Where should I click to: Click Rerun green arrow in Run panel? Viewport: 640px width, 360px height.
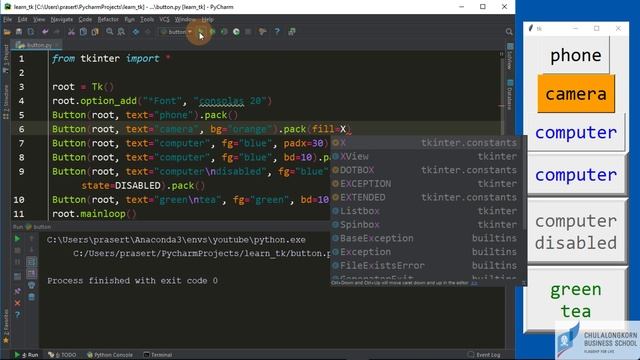tap(17, 239)
